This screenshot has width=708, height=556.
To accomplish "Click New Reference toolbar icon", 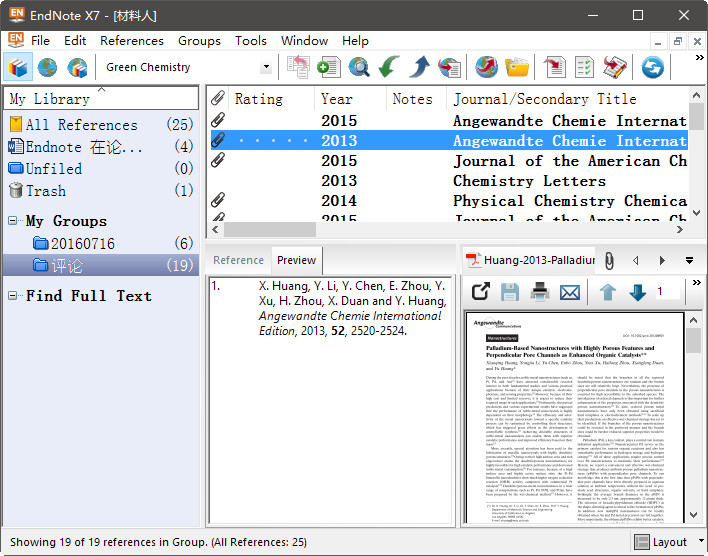I will pyautogui.click(x=329, y=67).
